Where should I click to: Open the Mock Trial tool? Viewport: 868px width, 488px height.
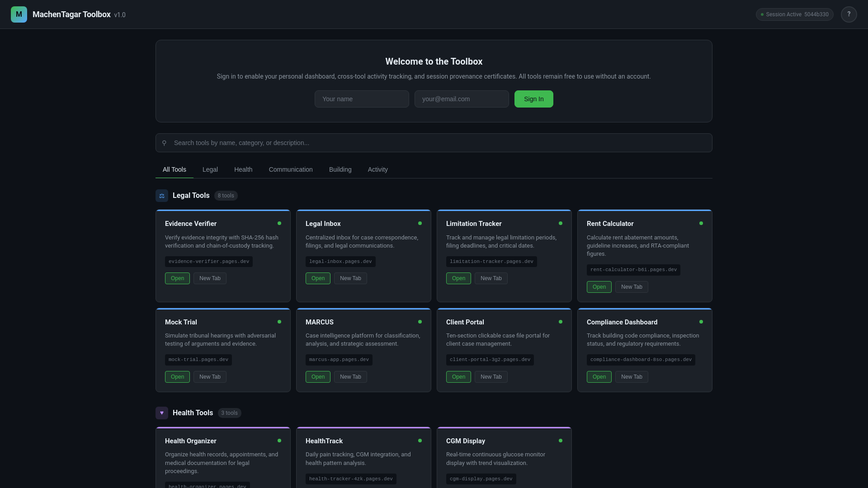coord(177,377)
